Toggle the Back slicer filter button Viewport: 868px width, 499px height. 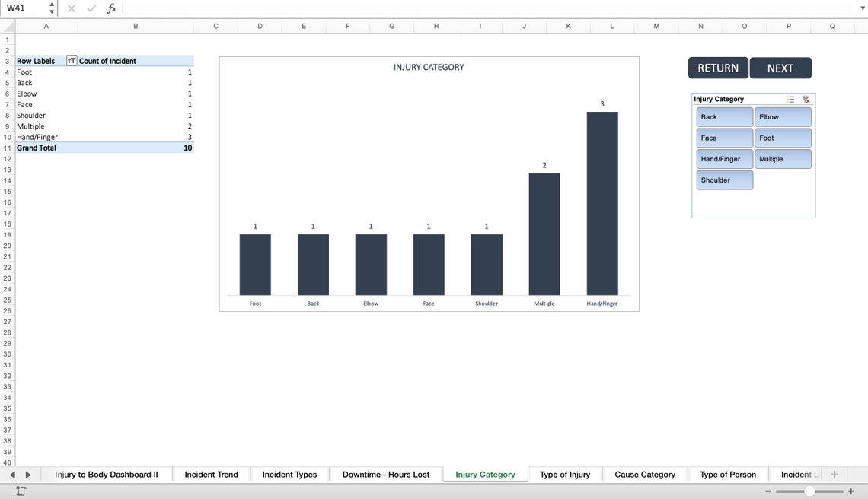(723, 116)
